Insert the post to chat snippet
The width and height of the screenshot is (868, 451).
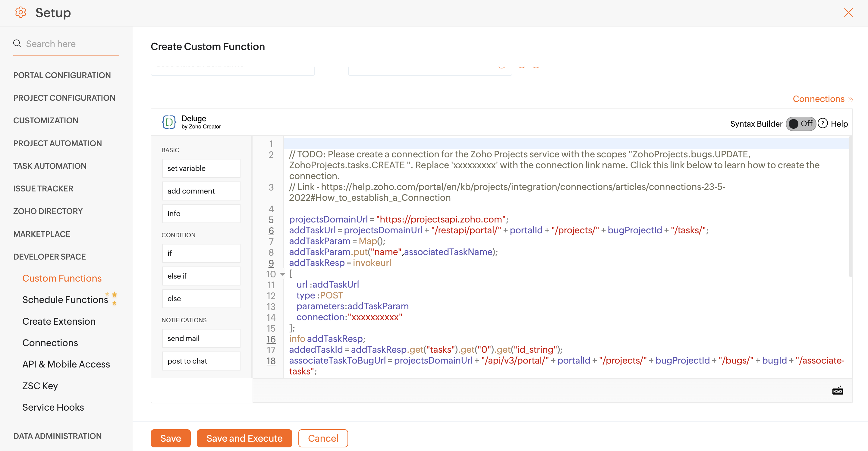click(201, 361)
